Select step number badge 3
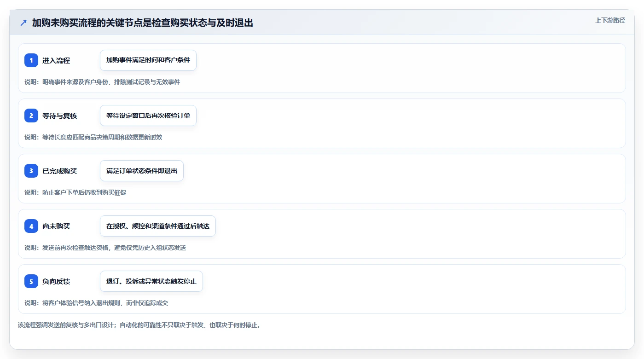The width and height of the screenshot is (644, 359). [x=31, y=171]
